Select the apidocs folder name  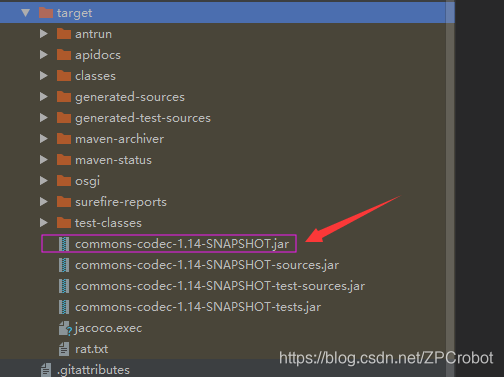click(98, 55)
